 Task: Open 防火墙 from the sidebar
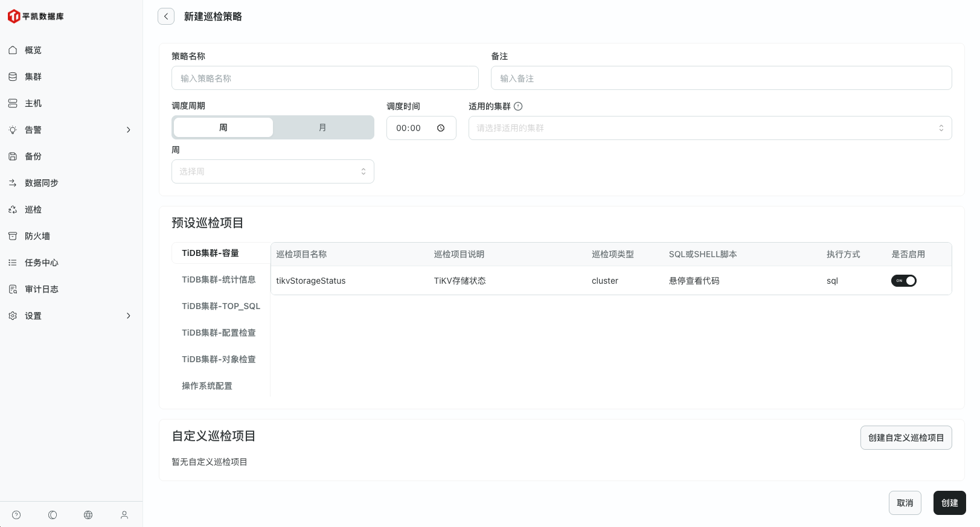click(37, 236)
